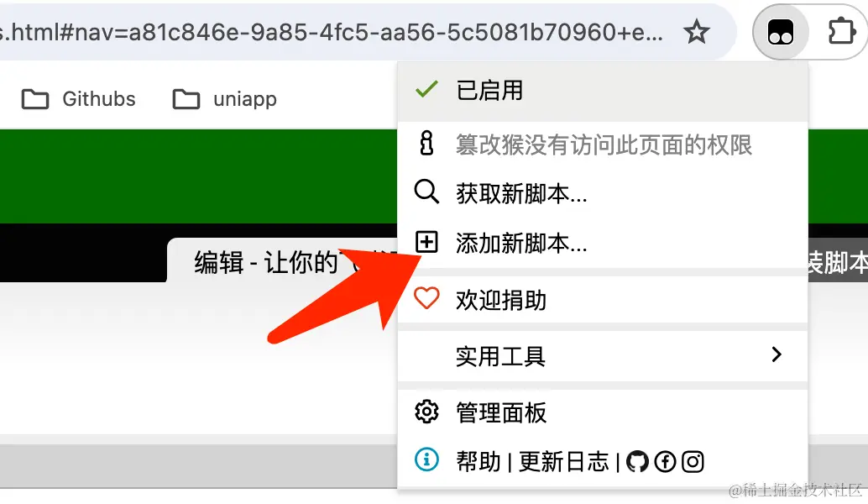Click the plus-box add script icon
The image size is (868, 504).
pyautogui.click(x=426, y=242)
